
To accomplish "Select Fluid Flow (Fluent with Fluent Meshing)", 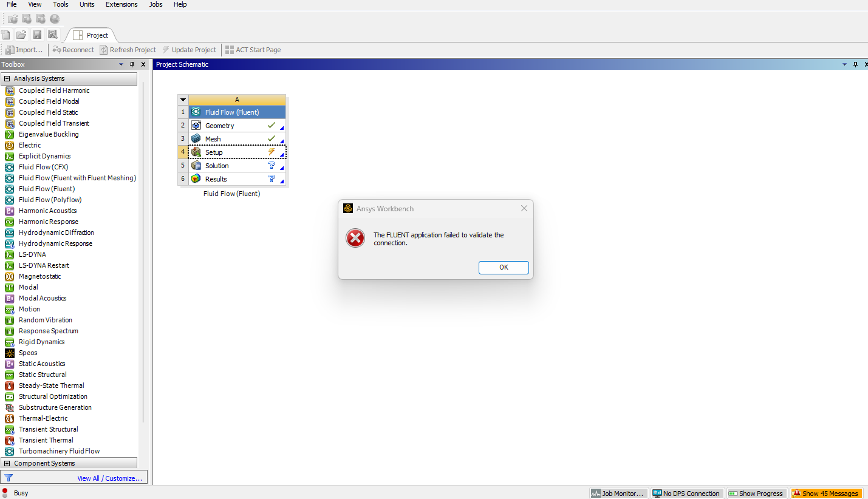I will (x=77, y=178).
